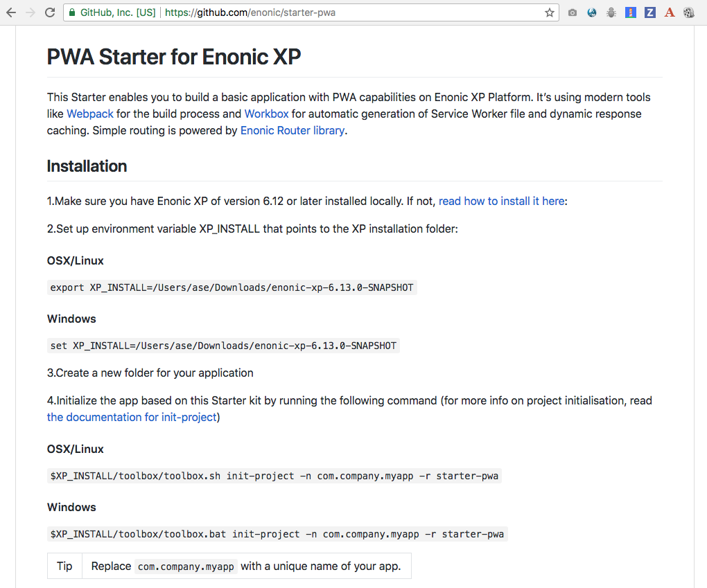Open the Workbox link

[266, 114]
